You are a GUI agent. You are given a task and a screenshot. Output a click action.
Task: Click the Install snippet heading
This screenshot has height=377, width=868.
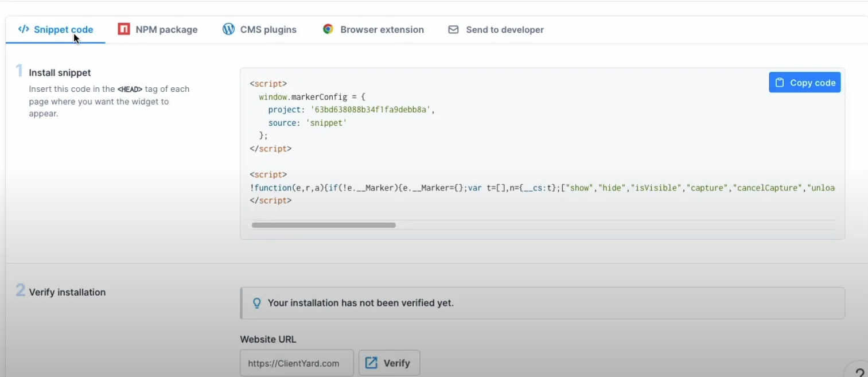click(60, 73)
